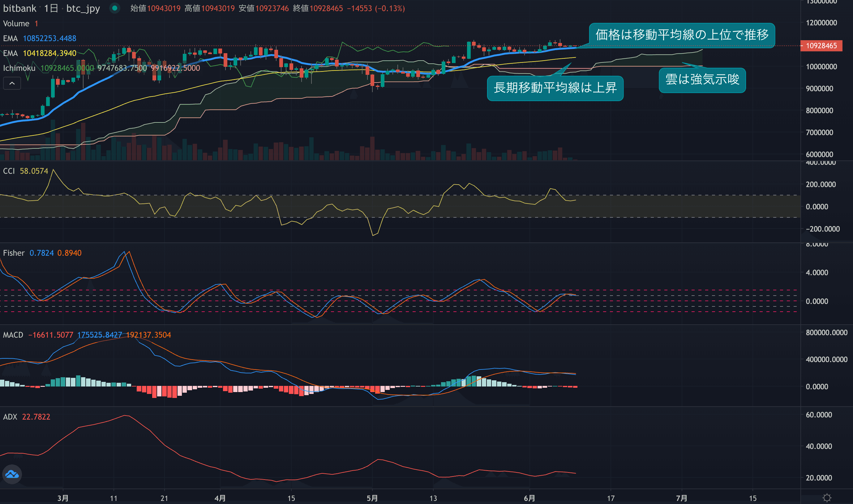The height and width of the screenshot is (504, 853).
Task: Collapse the indicator legend with chevron
Action: point(12,83)
